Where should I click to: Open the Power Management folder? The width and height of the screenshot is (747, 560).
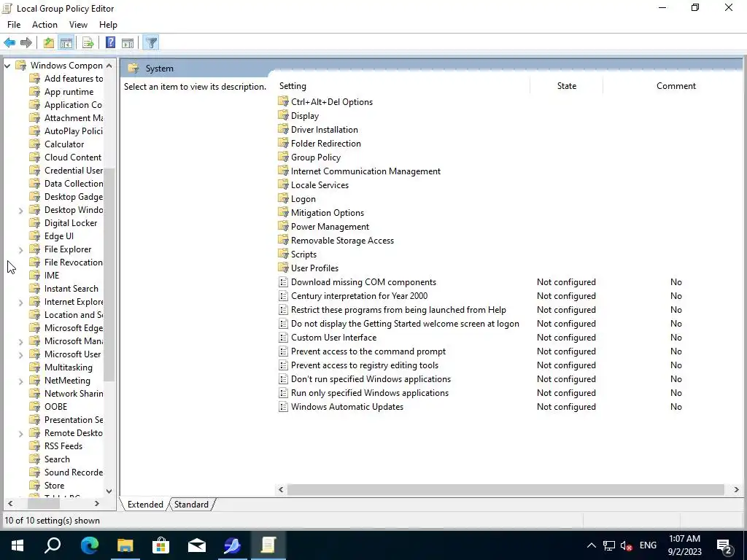330,227
